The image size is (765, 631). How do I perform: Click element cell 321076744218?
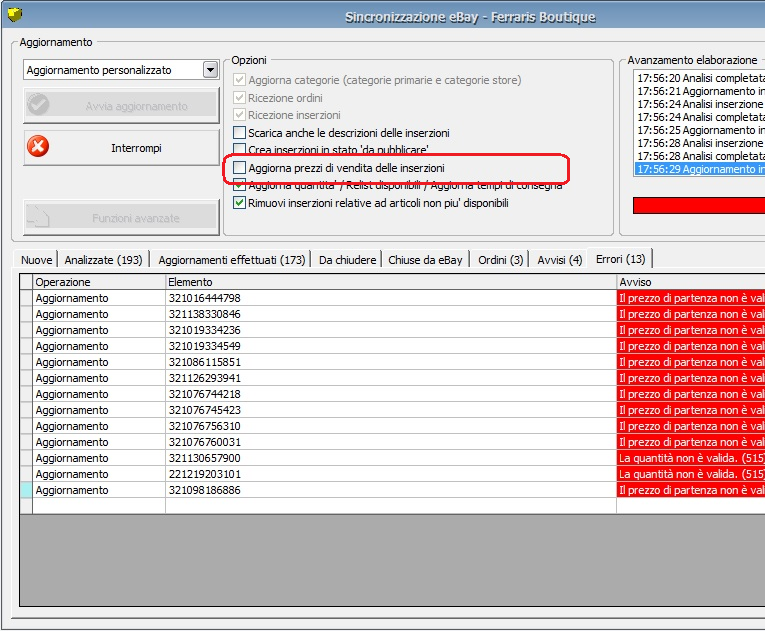391,394
